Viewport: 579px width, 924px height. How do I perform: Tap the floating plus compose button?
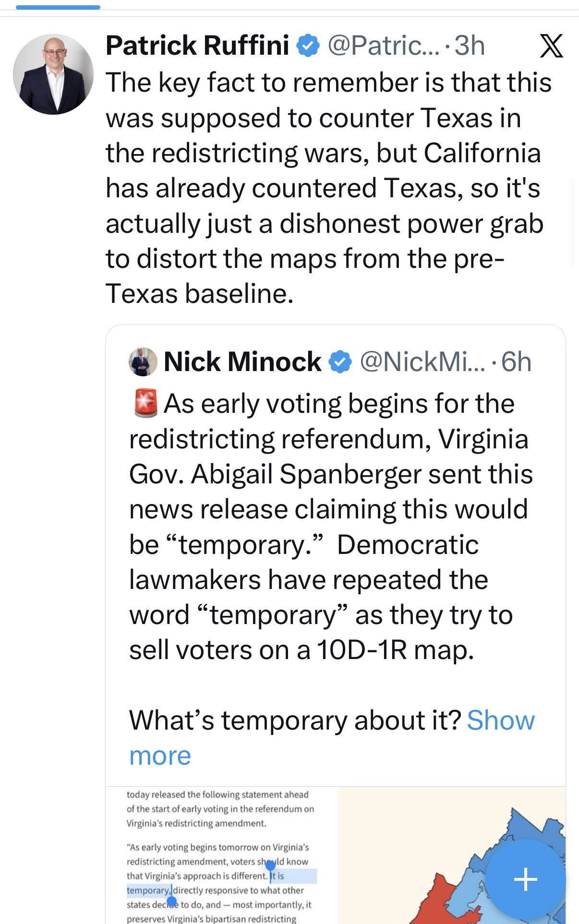coord(525,879)
